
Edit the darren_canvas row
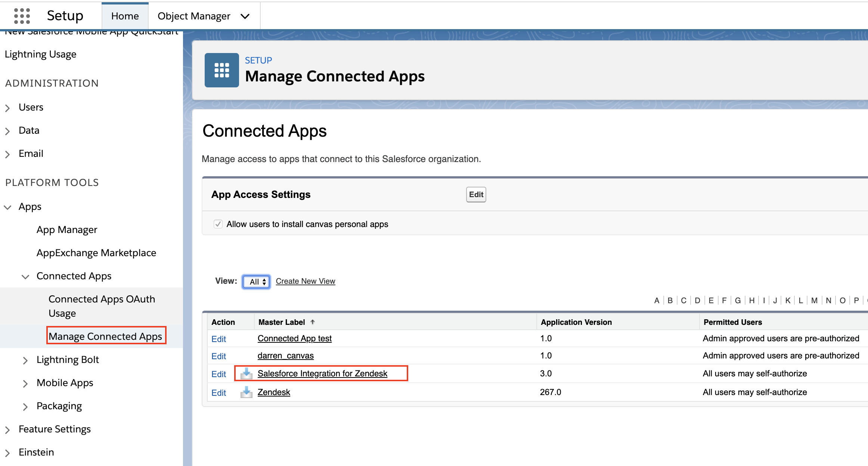tap(218, 356)
